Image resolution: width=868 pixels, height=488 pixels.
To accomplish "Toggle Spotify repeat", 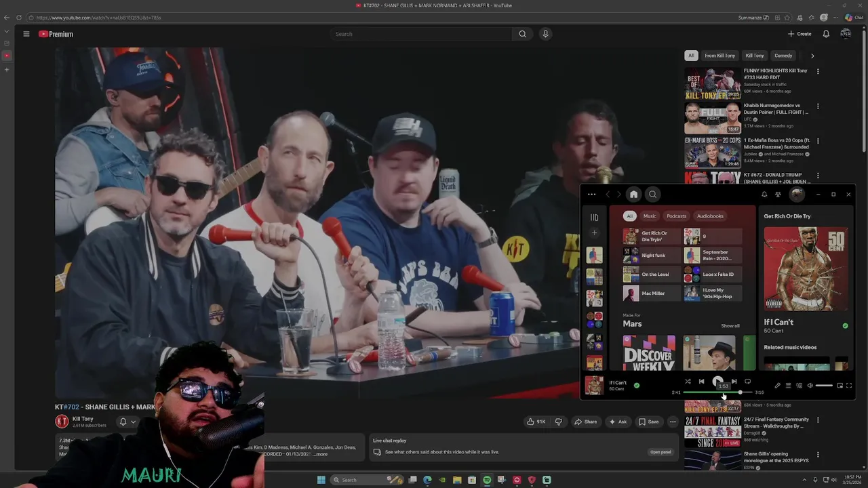I will (x=747, y=382).
